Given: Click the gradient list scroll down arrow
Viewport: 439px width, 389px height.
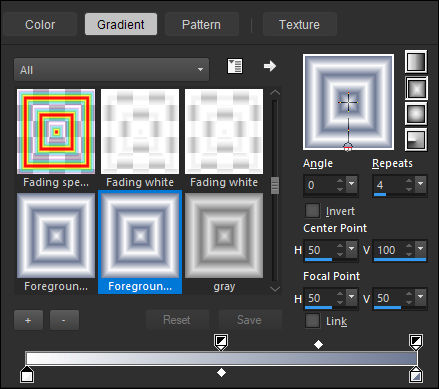Looking at the screenshot, I should pyautogui.click(x=275, y=289).
